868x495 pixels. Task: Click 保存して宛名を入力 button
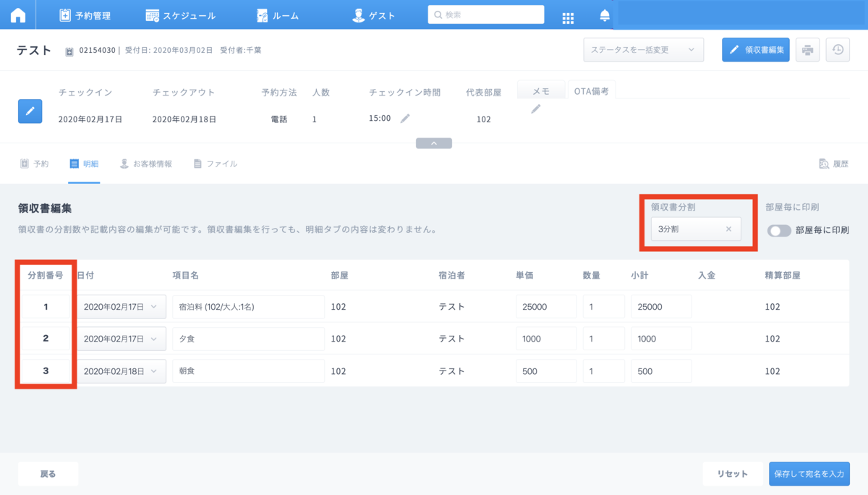(x=809, y=474)
